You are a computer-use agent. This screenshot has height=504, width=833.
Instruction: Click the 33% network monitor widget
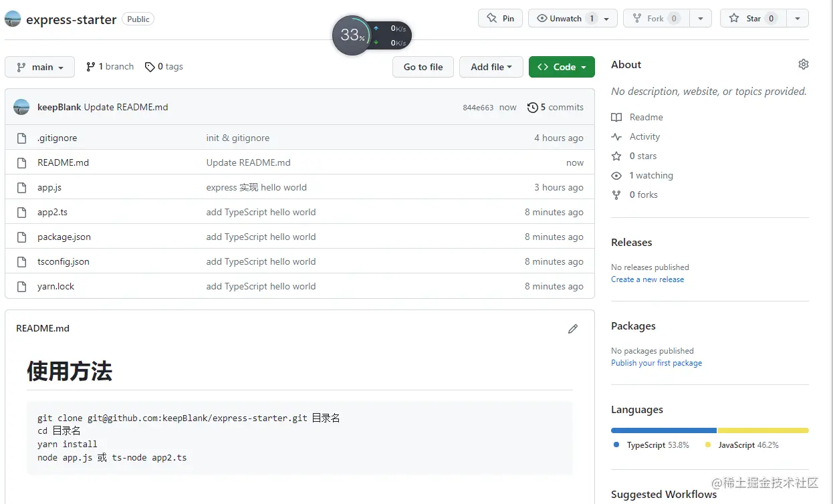(372, 35)
